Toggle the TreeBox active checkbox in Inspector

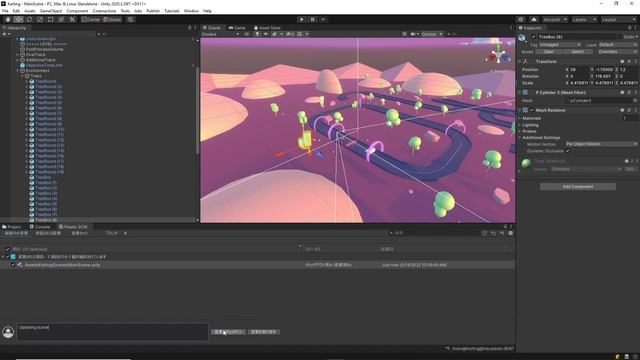pyautogui.click(x=533, y=37)
